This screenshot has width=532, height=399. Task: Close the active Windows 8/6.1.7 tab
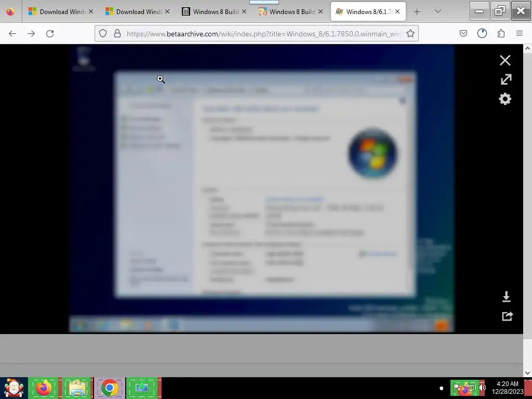click(397, 11)
